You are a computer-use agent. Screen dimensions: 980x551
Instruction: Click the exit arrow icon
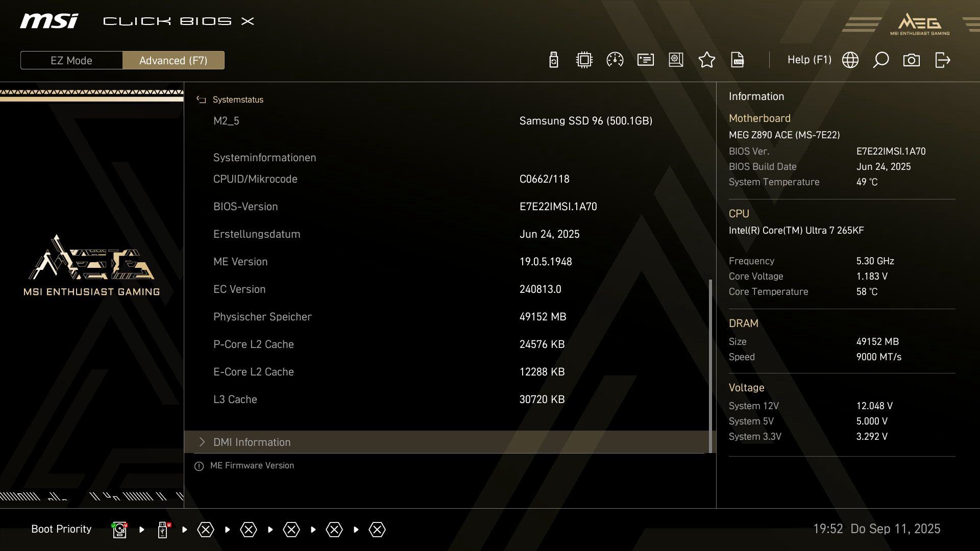(942, 60)
